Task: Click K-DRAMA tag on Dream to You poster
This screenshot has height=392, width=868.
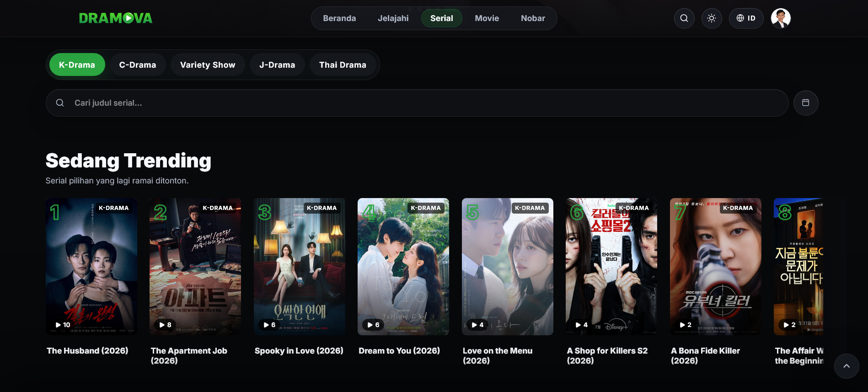Action: 426,208
